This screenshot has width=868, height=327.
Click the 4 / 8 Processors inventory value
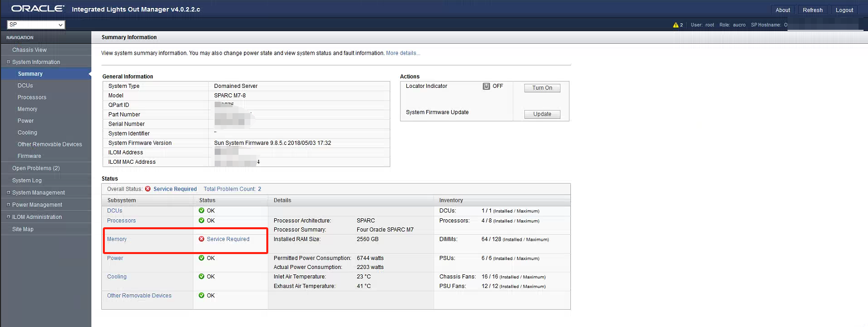[510, 220]
